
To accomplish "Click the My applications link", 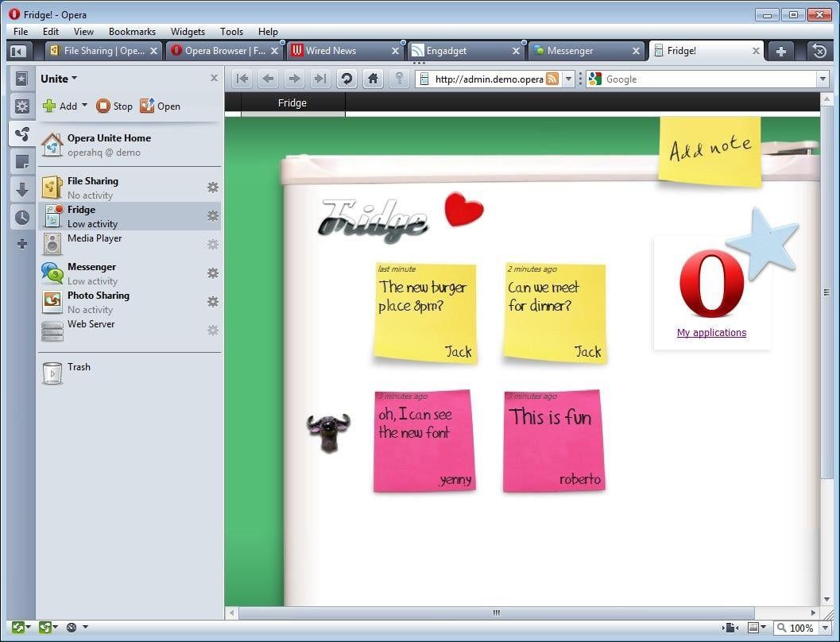I will click(711, 333).
